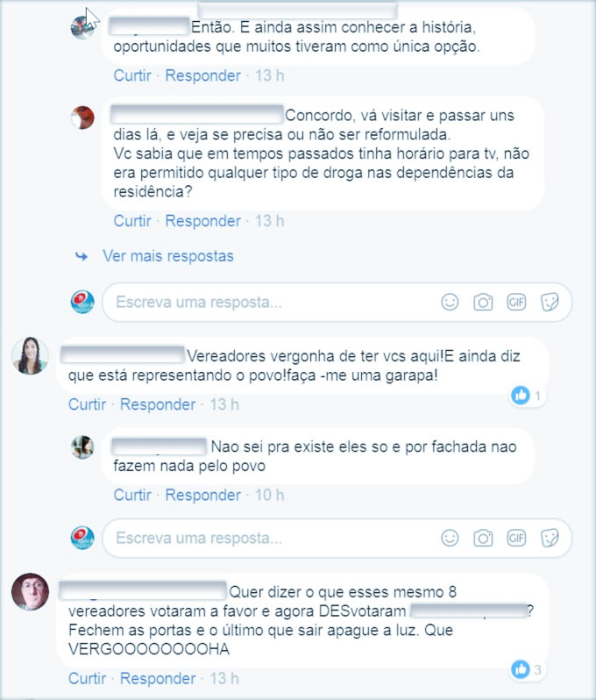View the 3 likes reaction on VERGOOOOOOOOHA comment
Screen dimensions: 596x700
pyautogui.click(x=527, y=669)
